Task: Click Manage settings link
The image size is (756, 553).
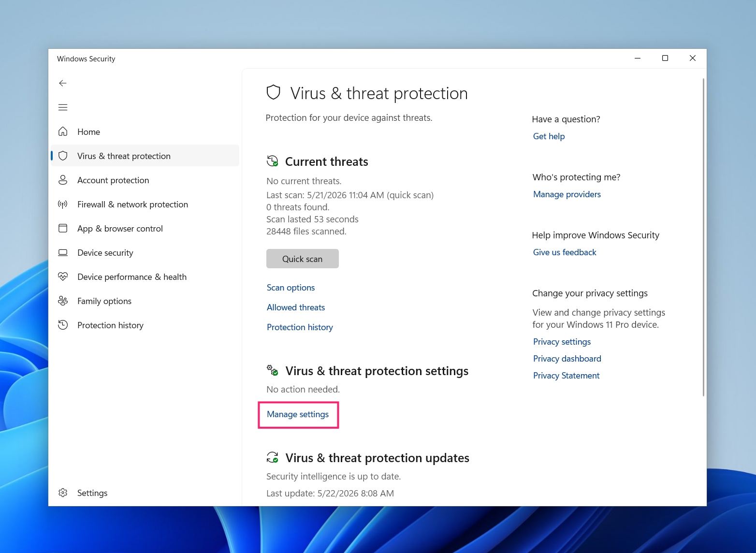Action: 298,414
